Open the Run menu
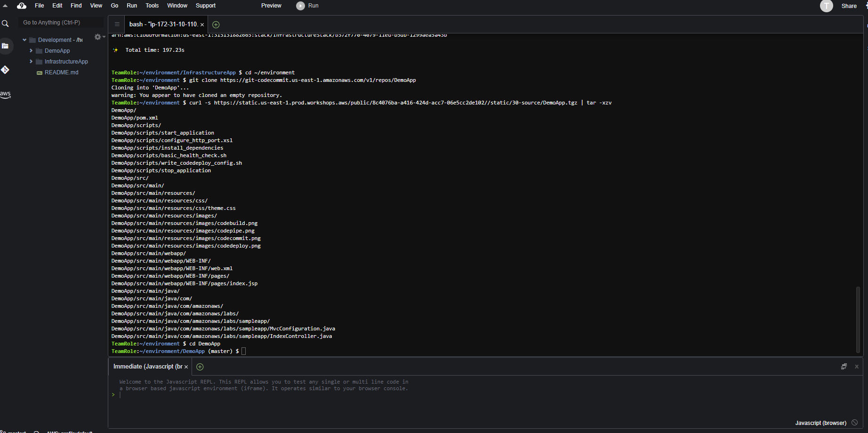The width and height of the screenshot is (868, 433). 132,6
